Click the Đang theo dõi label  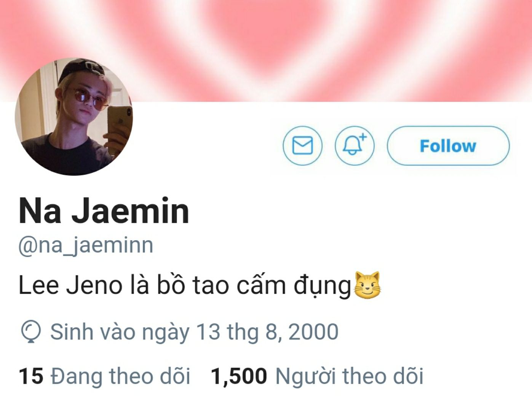[x=120, y=376]
